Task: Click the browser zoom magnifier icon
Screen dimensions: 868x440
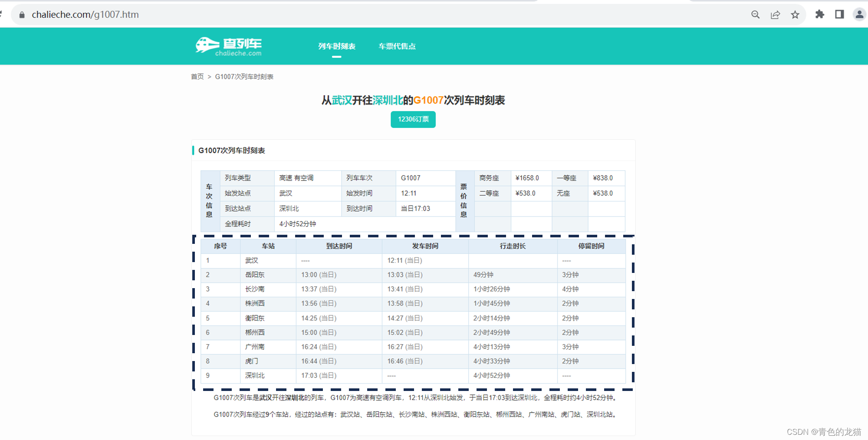Action: pyautogui.click(x=755, y=15)
